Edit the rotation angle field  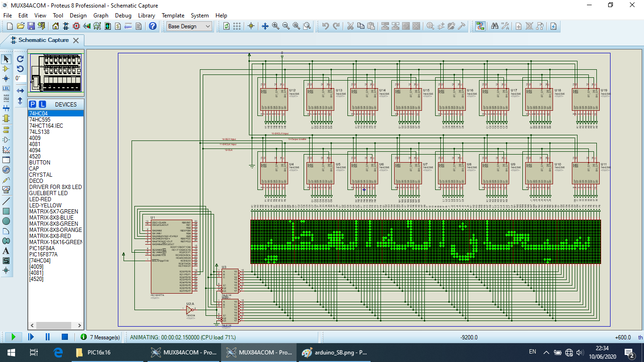pyautogui.click(x=20, y=79)
